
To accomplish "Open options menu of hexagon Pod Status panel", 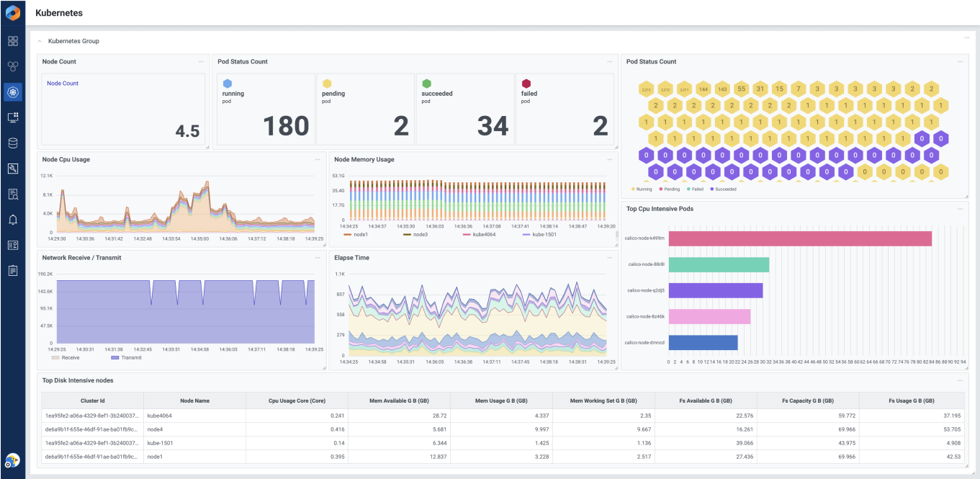I will tap(961, 62).
